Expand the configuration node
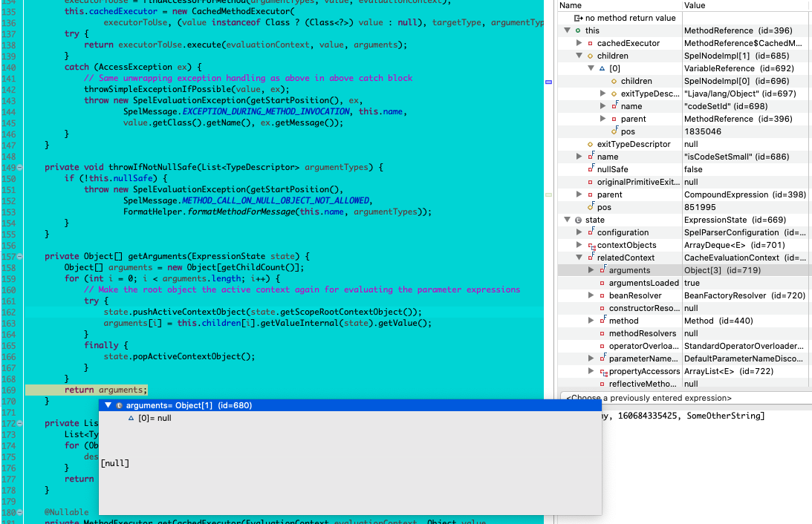 click(x=579, y=232)
